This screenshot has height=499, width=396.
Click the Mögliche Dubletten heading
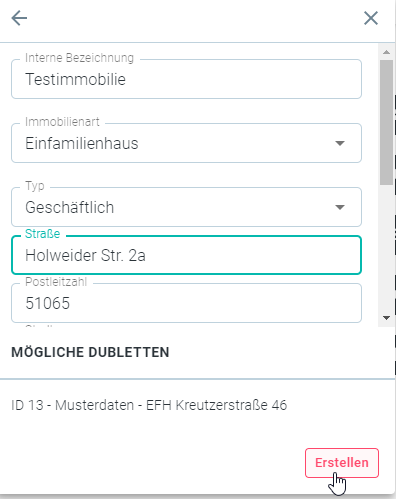[90, 352]
